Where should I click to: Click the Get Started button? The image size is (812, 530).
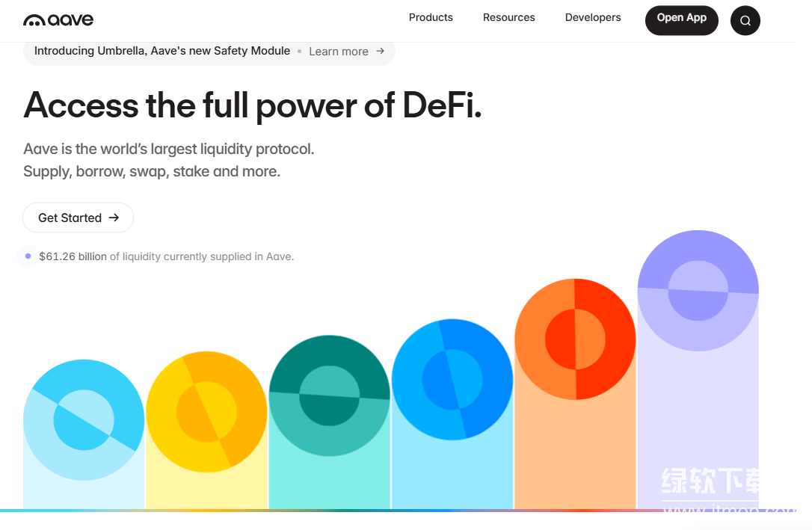[x=79, y=218]
